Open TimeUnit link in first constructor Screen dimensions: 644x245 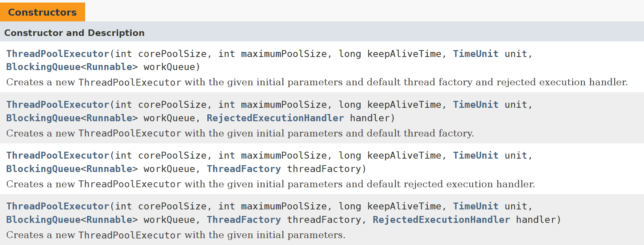475,54
